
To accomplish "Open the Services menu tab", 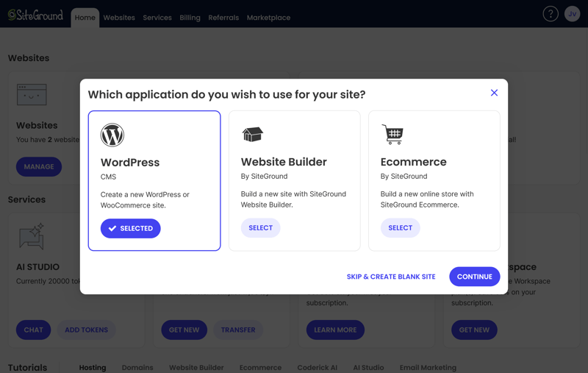I will (x=157, y=18).
